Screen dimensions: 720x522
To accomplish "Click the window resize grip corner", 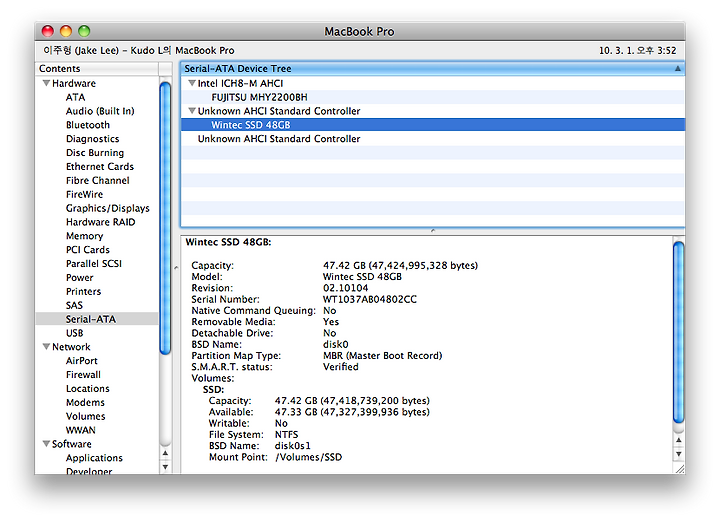I will [x=679, y=468].
